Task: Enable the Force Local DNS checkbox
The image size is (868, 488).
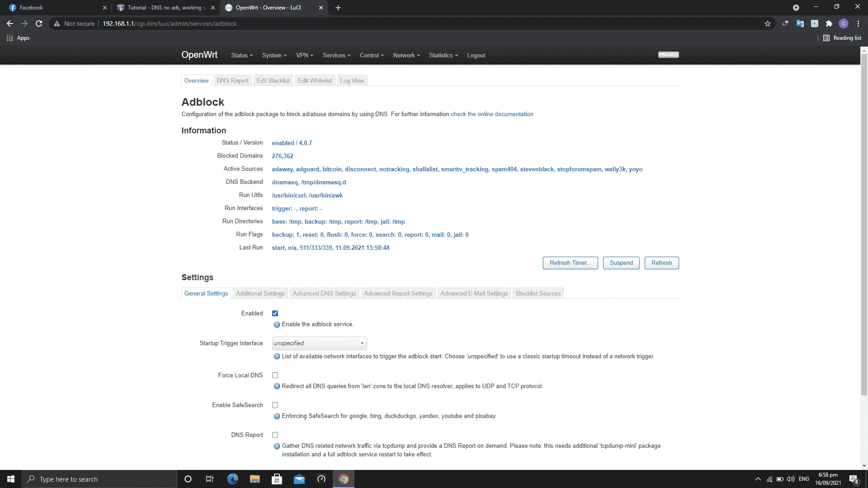Action: [275, 375]
